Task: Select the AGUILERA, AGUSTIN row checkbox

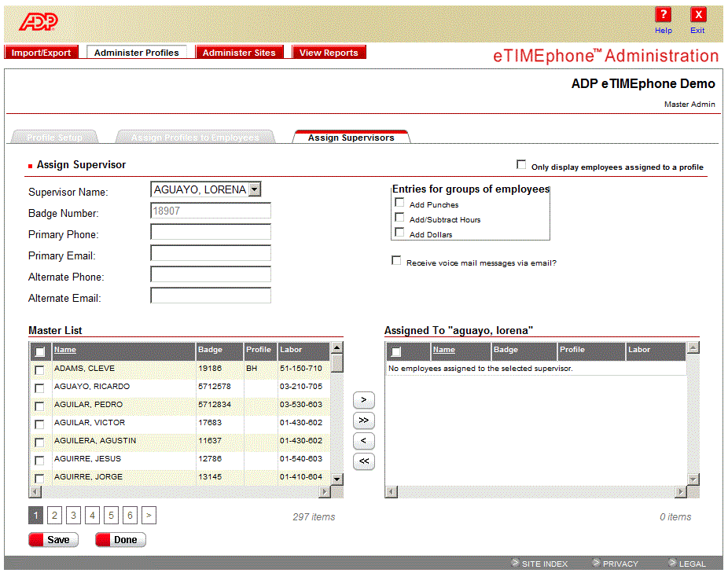Action: click(39, 443)
